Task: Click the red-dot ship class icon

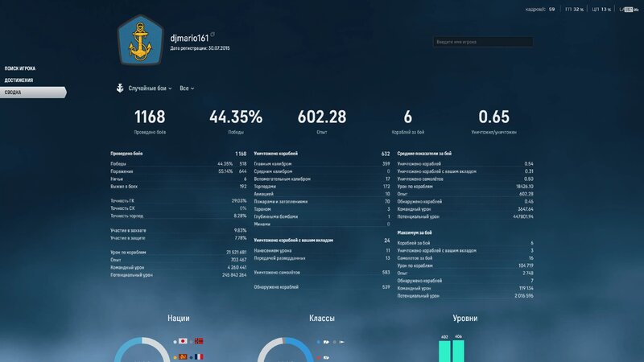Action: point(327,357)
